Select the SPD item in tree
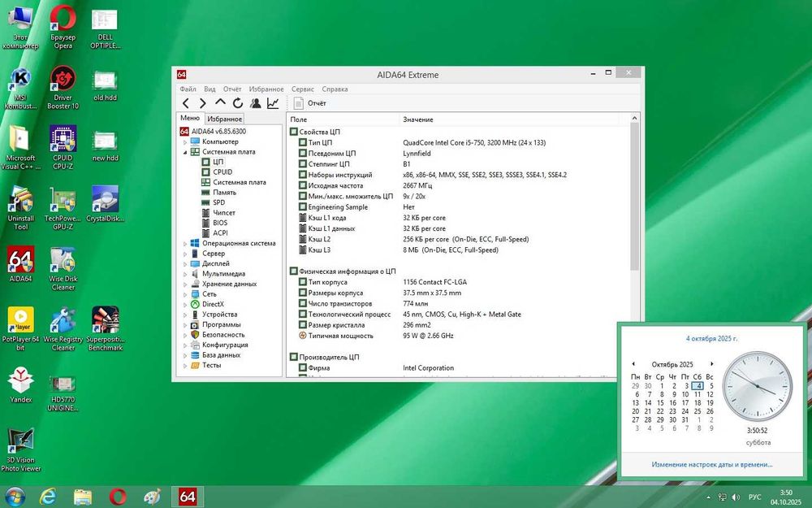Viewport: 812px width, 508px height. pos(218,202)
